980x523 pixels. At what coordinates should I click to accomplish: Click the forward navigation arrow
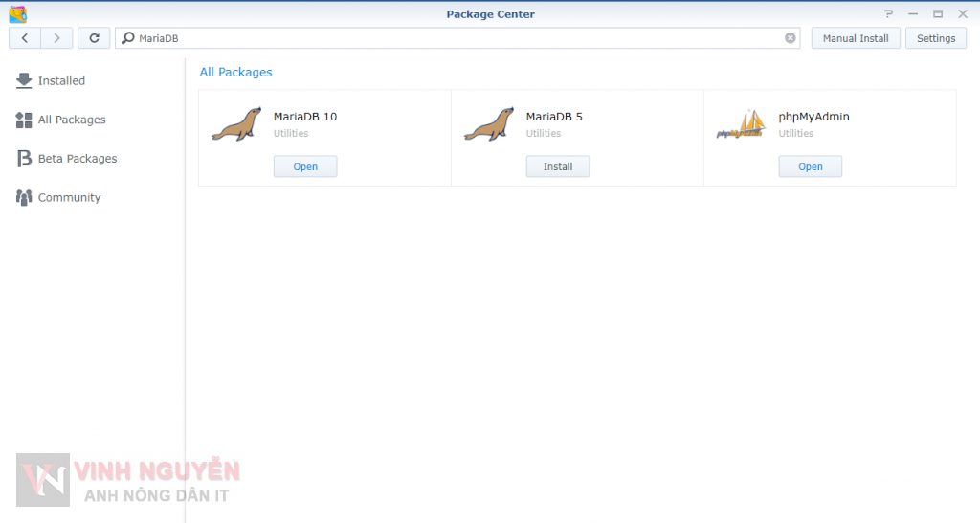[56, 38]
